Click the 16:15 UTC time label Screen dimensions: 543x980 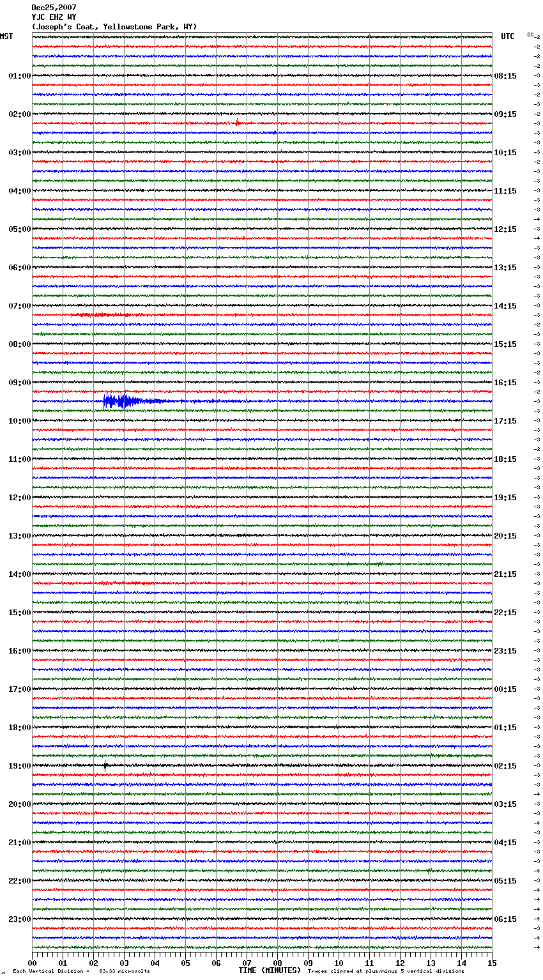[505, 383]
